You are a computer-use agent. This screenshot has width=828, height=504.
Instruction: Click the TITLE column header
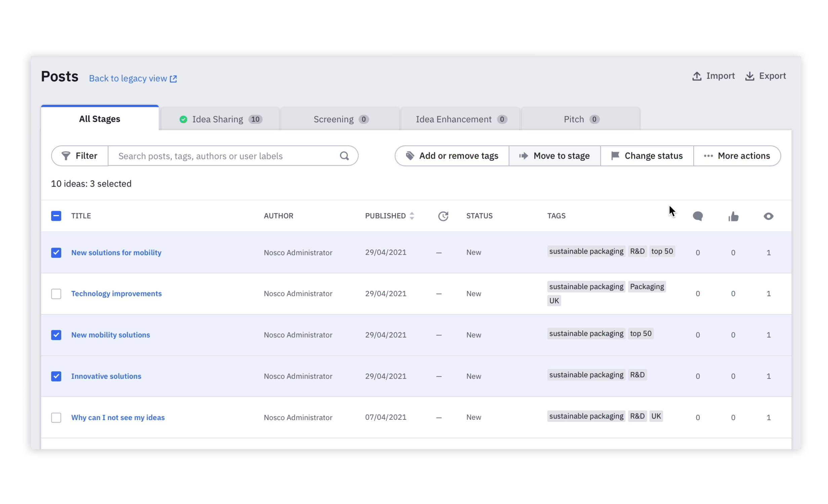(x=81, y=216)
